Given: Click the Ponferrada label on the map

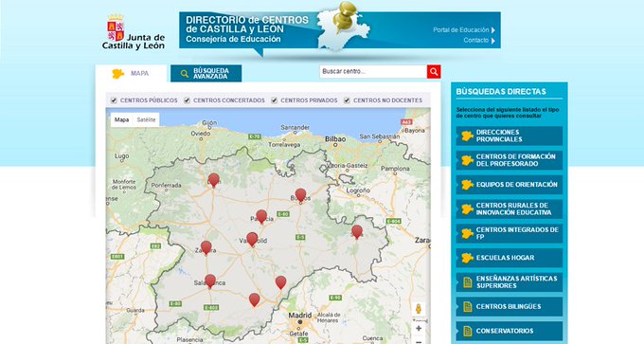Looking at the screenshot, I should pyautogui.click(x=167, y=186).
